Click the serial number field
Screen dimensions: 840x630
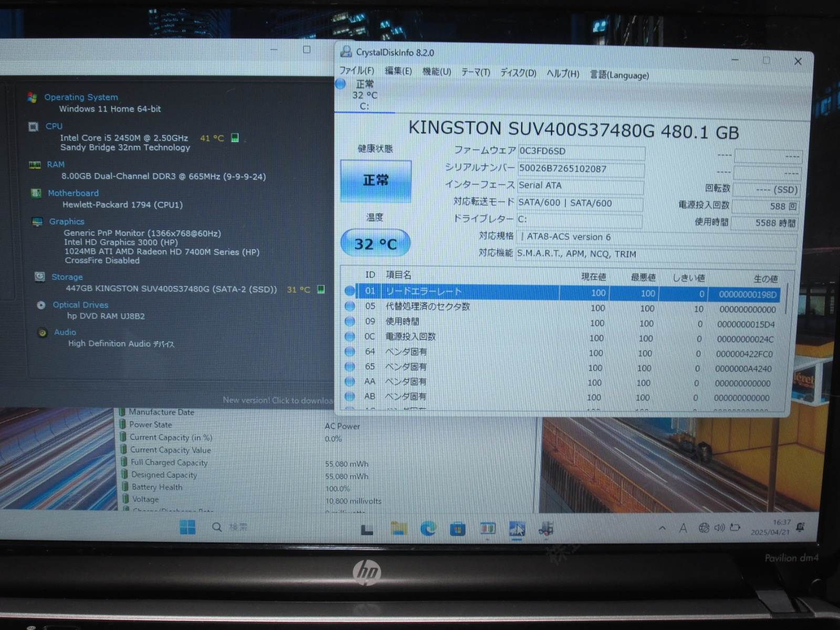point(581,169)
